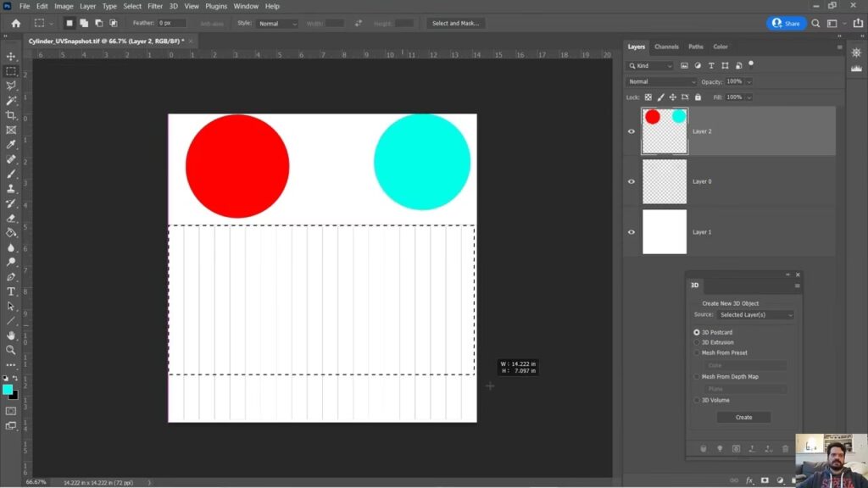Open the layer blend mode dropdown
This screenshot has width=868, height=488.
point(662,81)
